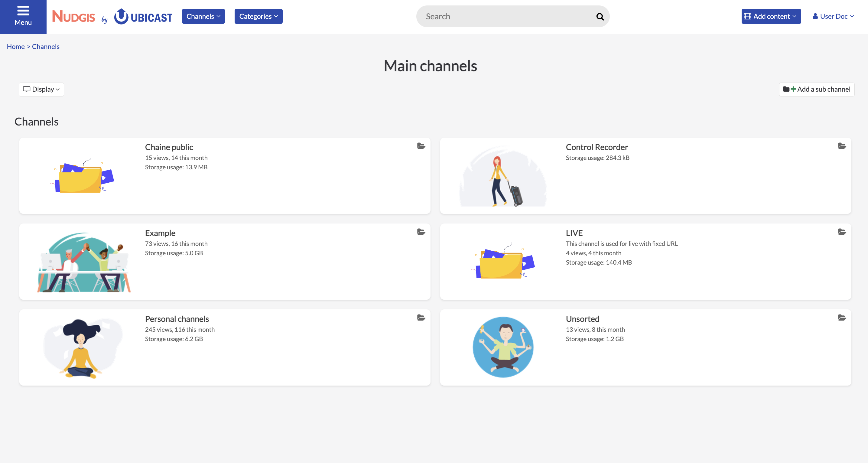The height and width of the screenshot is (463, 868).
Task: Click the Personal channels meditation thumbnail
Action: [x=83, y=348]
